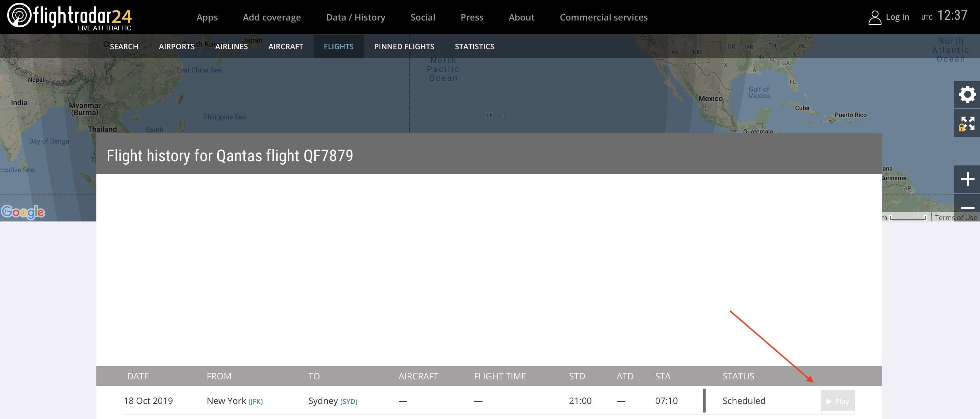Click Puerto Rico label on map

[850, 115]
